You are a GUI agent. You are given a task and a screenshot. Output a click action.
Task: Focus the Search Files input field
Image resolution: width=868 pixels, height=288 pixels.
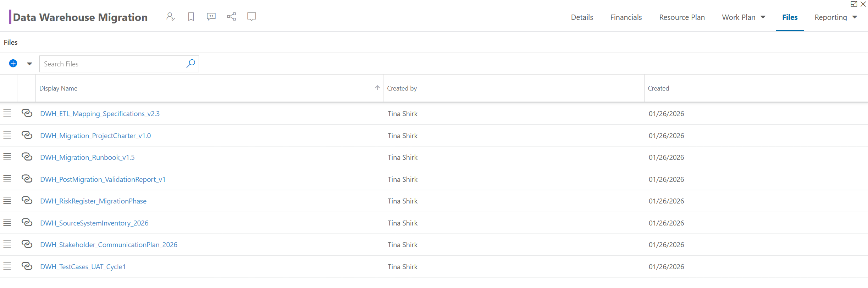coord(113,64)
